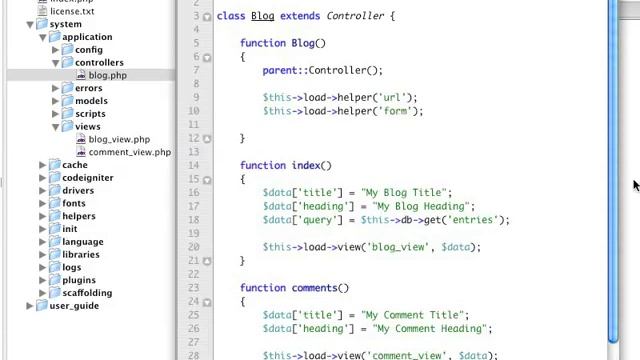The image size is (640, 360).
Task: Click the init folder icon
Action: pos(55,229)
